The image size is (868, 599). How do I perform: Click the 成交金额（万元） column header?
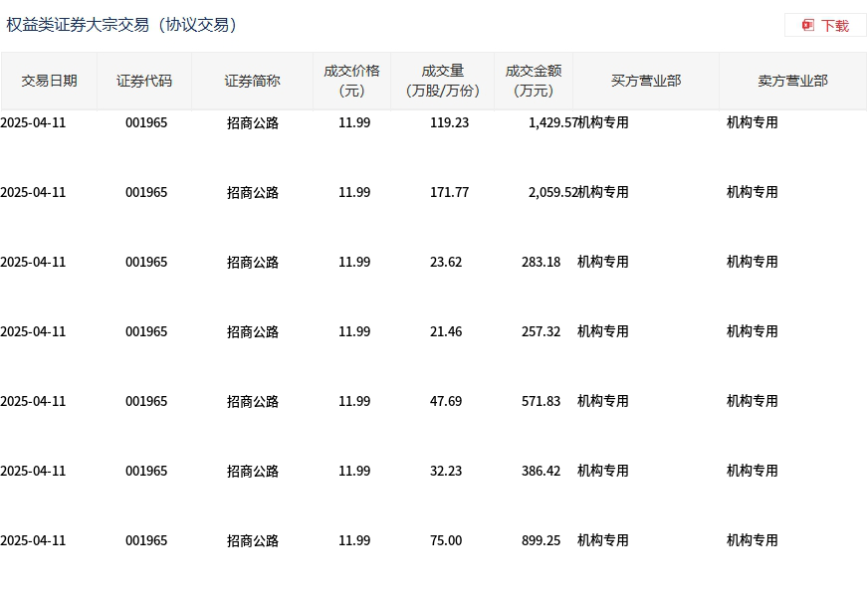[x=534, y=81]
